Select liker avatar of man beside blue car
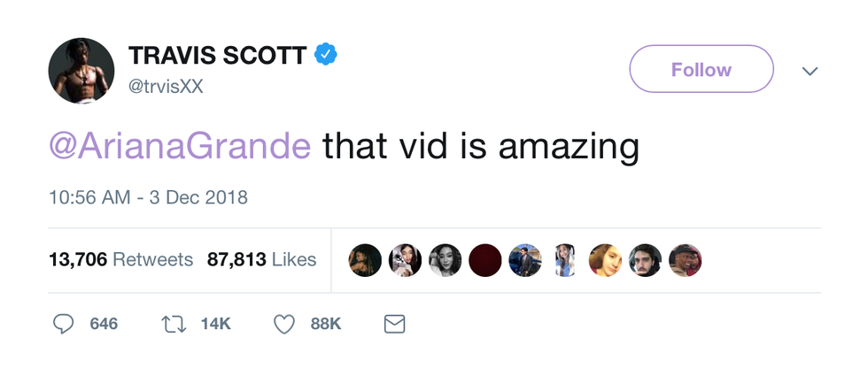This screenshot has width=868, height=376. (525, 260)
